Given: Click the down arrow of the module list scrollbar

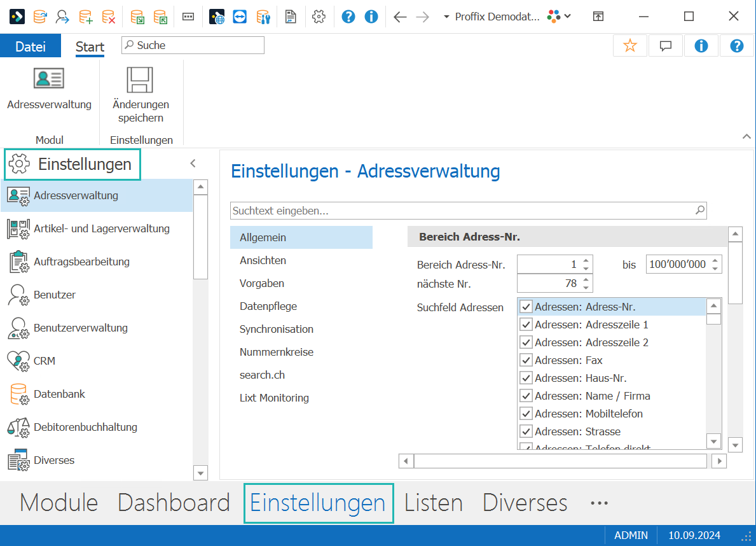Looking at the screenshot, I should click(x=200, y=473).
